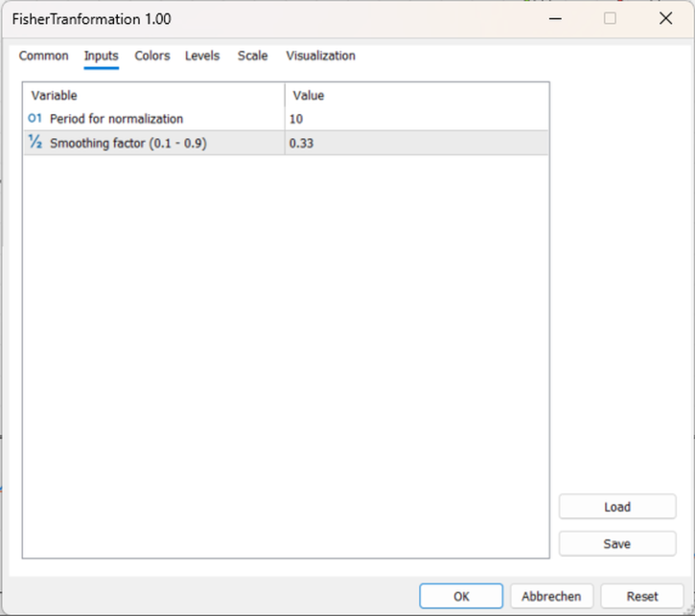Select the Period for normalization row
Image resolution: width=695 pixels, height=616 pixels.
pyautogui.click(x=286, y=119)
